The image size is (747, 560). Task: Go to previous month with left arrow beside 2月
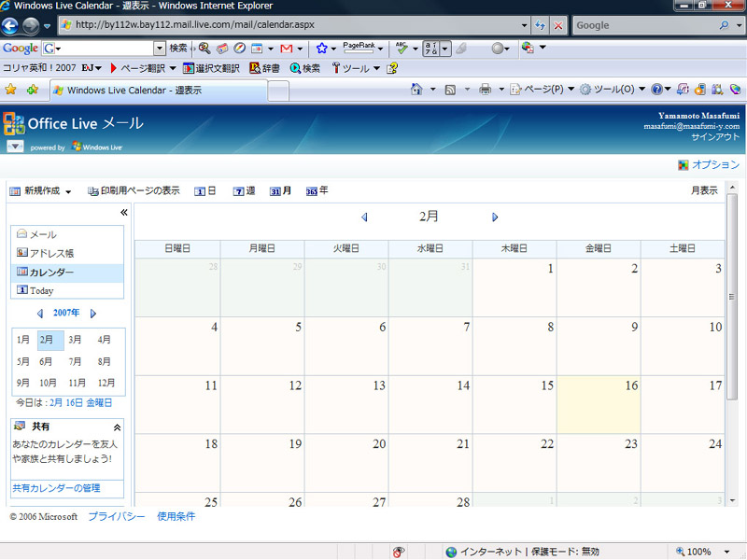[364, 217]
